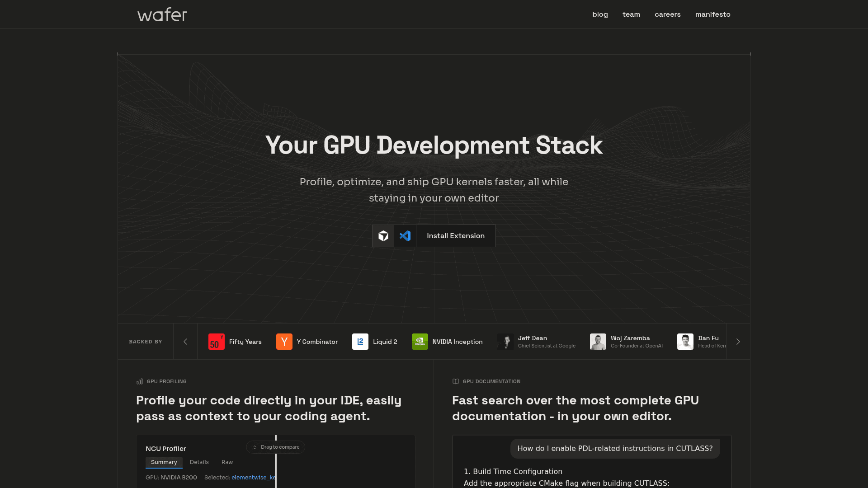868x488 pixels.
Task: Click the Fifty Years logo
Action: pos(216,342)
